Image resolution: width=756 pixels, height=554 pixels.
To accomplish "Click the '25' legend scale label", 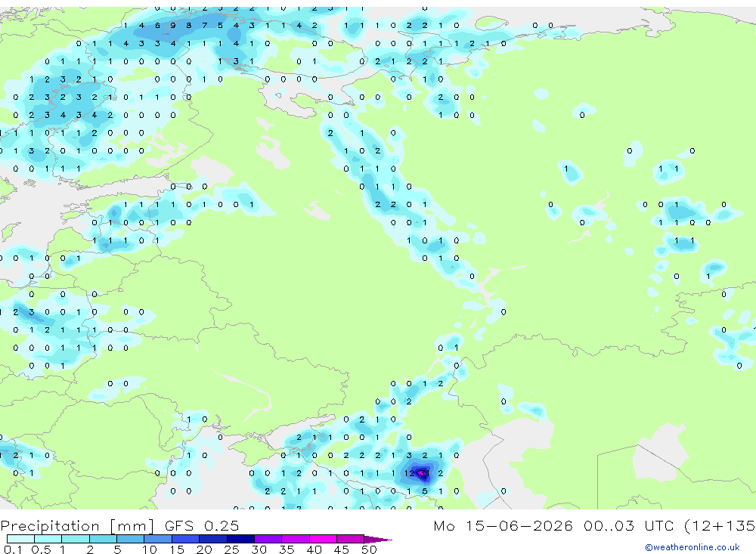I will click(x=231, y=549).
